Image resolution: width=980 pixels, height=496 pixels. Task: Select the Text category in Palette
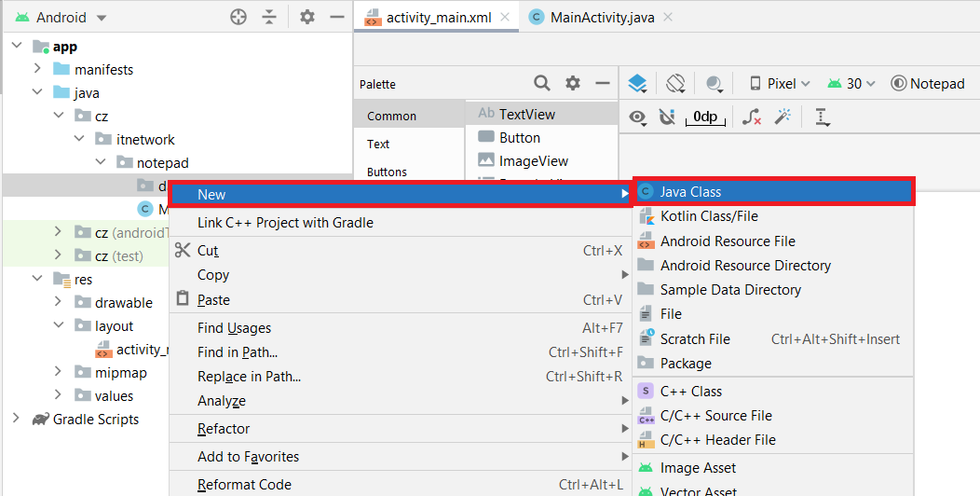point(378,144)
